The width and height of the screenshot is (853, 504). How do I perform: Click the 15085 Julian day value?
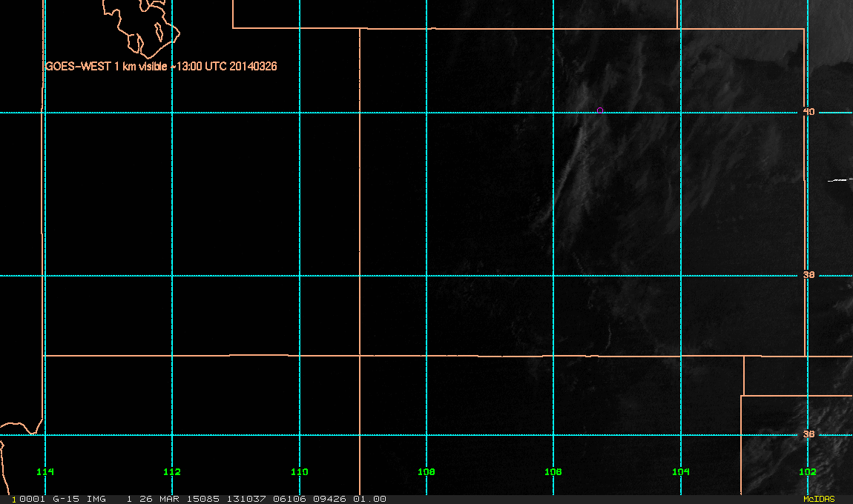click(x=203, y=499)
